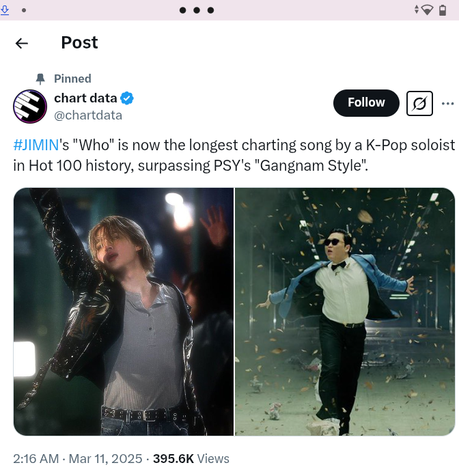This screenshot has width=459, height=476.
Task: Click the 395.6K Views count
Action: (x=191, y=458)
